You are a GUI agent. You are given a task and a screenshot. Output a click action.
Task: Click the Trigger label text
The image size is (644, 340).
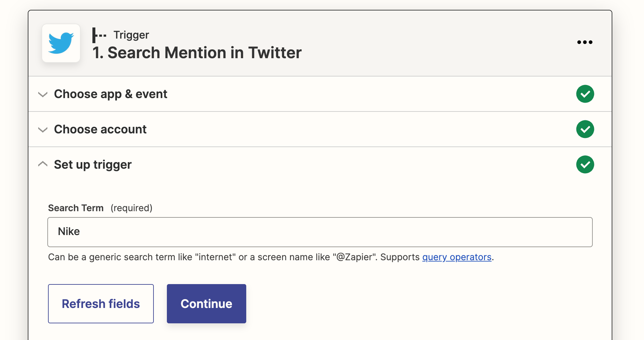(x=131, y=35)
